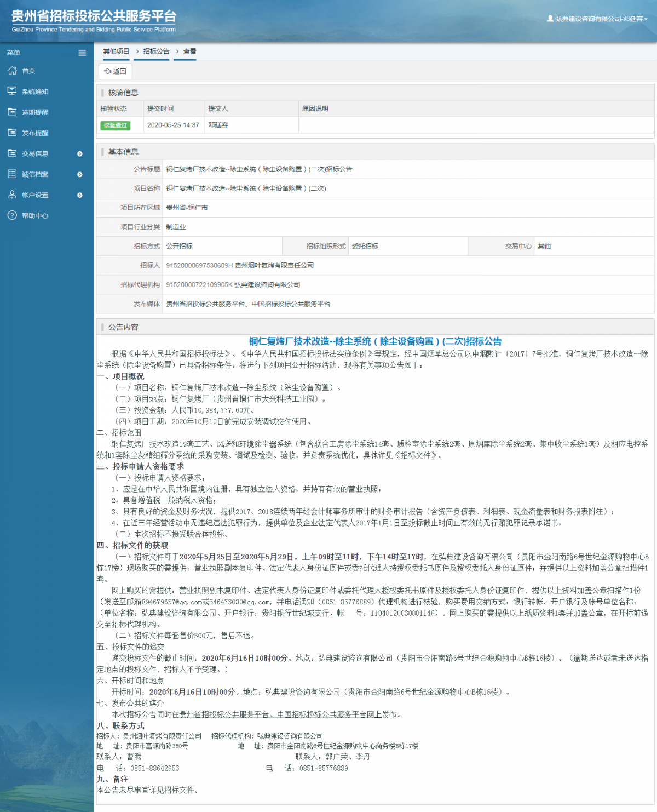657x812 pixels.
Task: Toggle the sidebar hamburger menu
Action: 82,53
